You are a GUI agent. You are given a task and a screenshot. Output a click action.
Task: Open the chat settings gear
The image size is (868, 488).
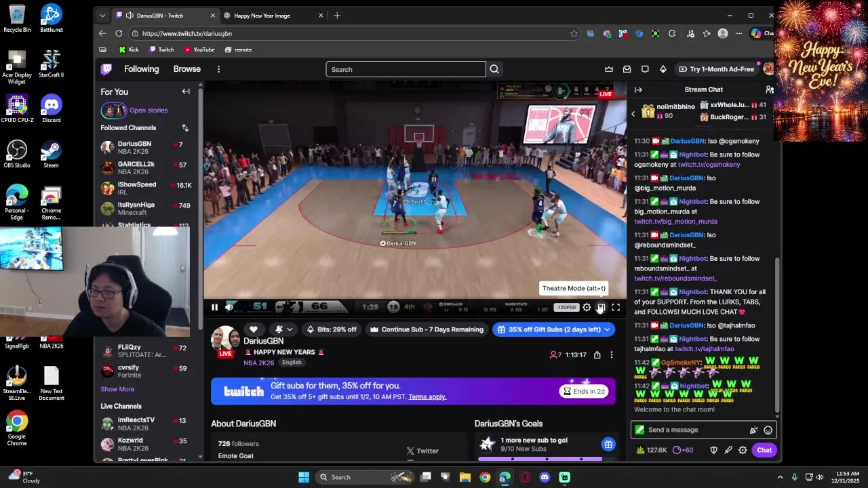pyautogui.click(x=743, y=450)
